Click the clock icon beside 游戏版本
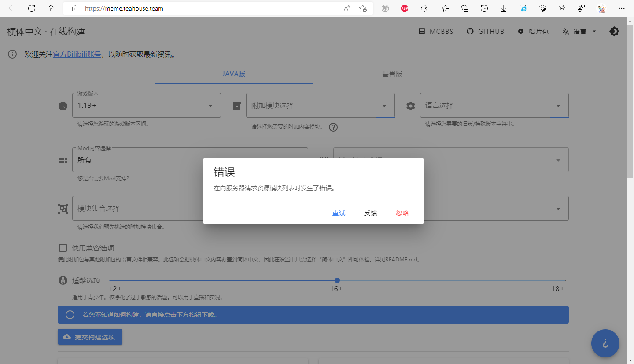Screen dimensions: 634x364 point(63,106)
